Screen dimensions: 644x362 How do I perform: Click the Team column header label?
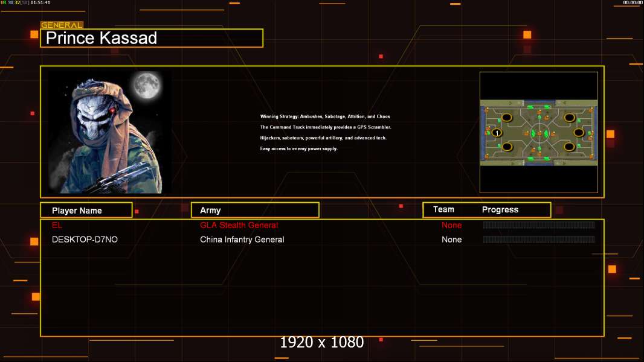(443, 209)
